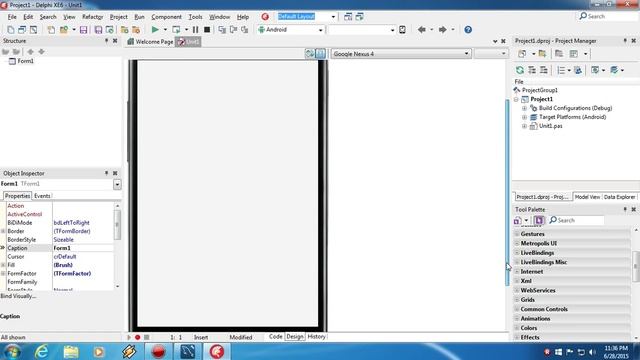Switch to the Welcome Page tab

click(x=150, y=42)
